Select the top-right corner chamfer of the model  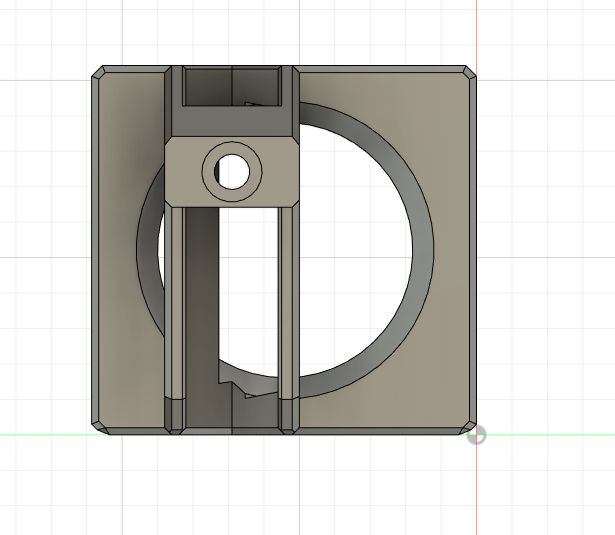[470, 72]
